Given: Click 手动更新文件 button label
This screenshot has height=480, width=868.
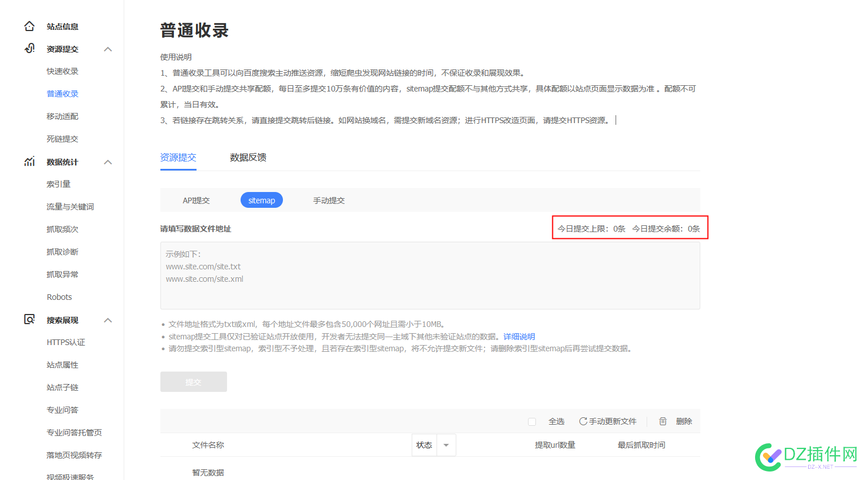Looking at the screenshot, I should [x=613, y=421].
